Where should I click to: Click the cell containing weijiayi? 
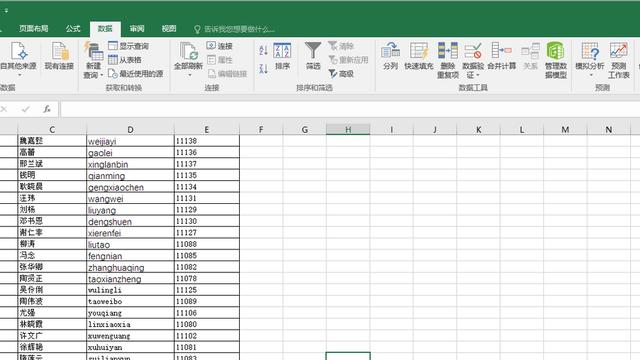coord(130,141)
